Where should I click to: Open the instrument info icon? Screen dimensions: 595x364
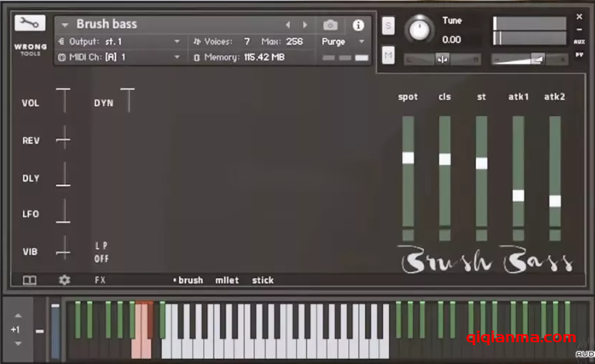click(358, 25)
